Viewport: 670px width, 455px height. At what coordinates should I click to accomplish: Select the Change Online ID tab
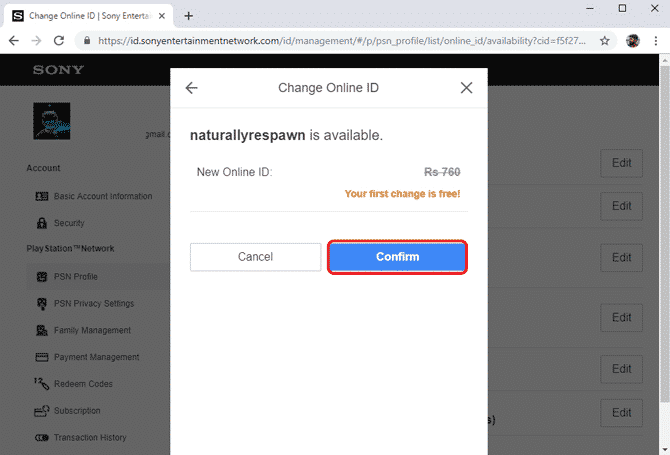tap(89, 16)
